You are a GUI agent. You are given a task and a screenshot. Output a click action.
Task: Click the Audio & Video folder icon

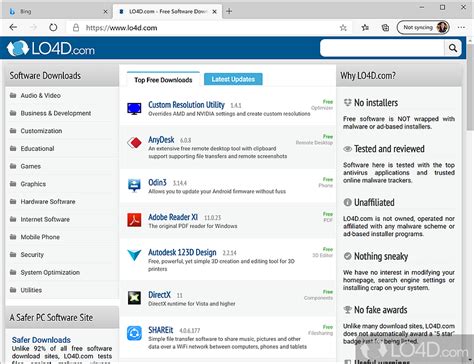point(13,96)
